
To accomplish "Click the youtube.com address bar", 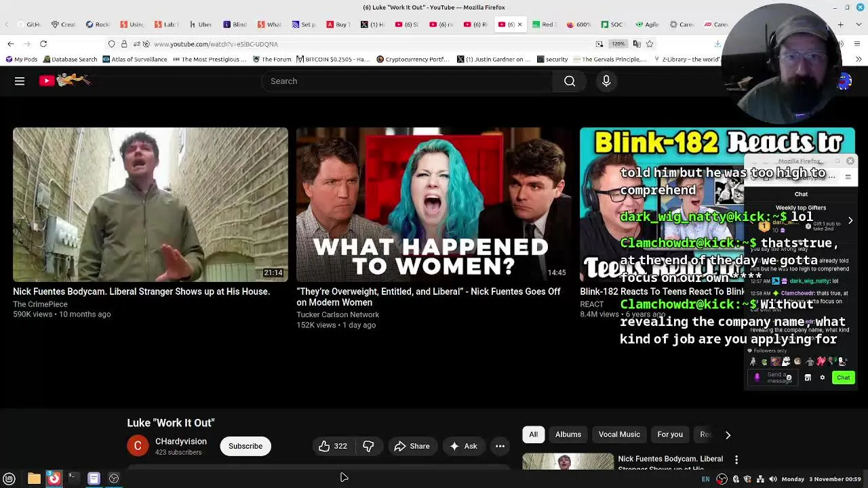I will pyautogui.click(x=366, y=44).
